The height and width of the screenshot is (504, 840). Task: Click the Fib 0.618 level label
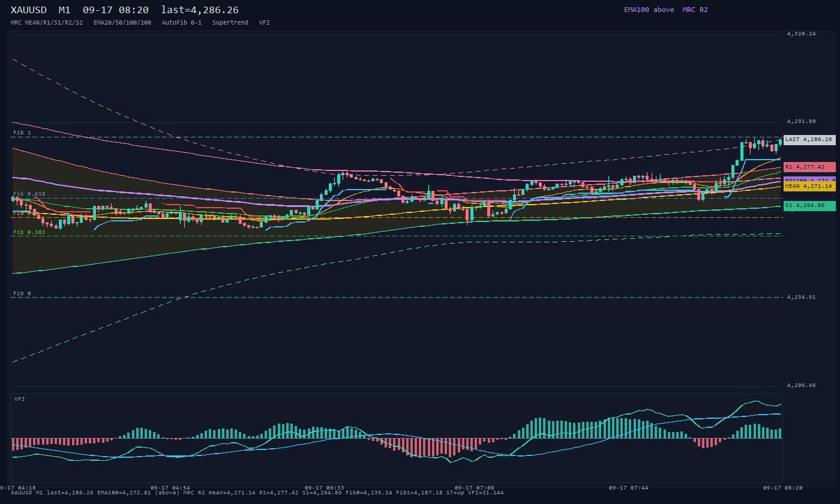click(29, 194)
